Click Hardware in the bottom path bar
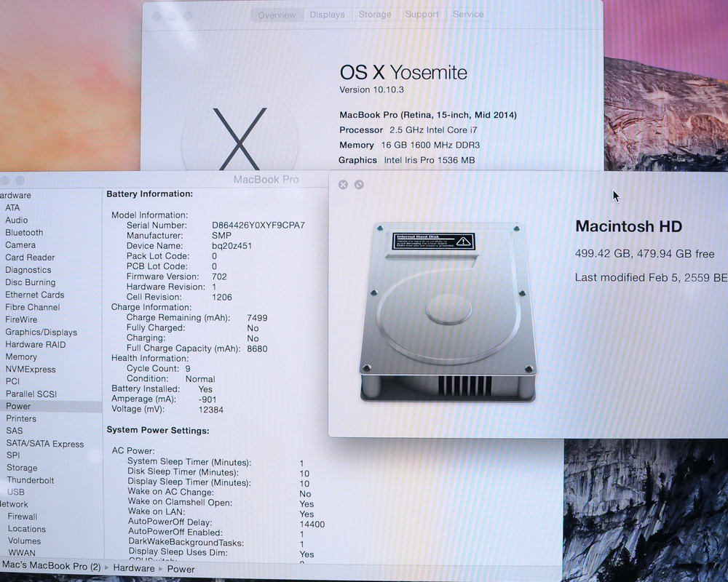728x582 pixels. coord(134,568)
